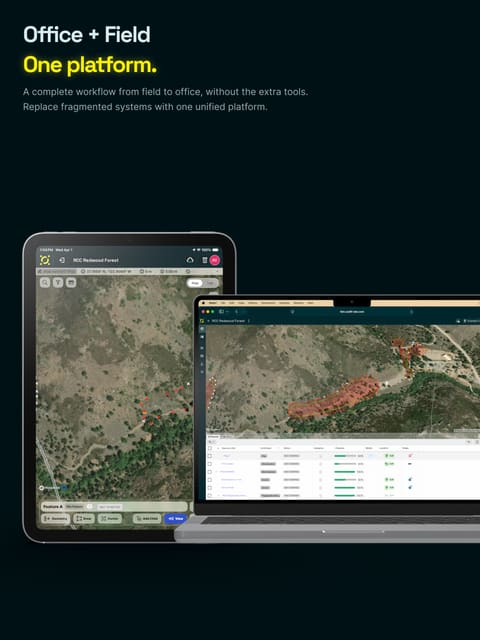Check the fourth data row checkbox in the laptop table

coord(210,480)
